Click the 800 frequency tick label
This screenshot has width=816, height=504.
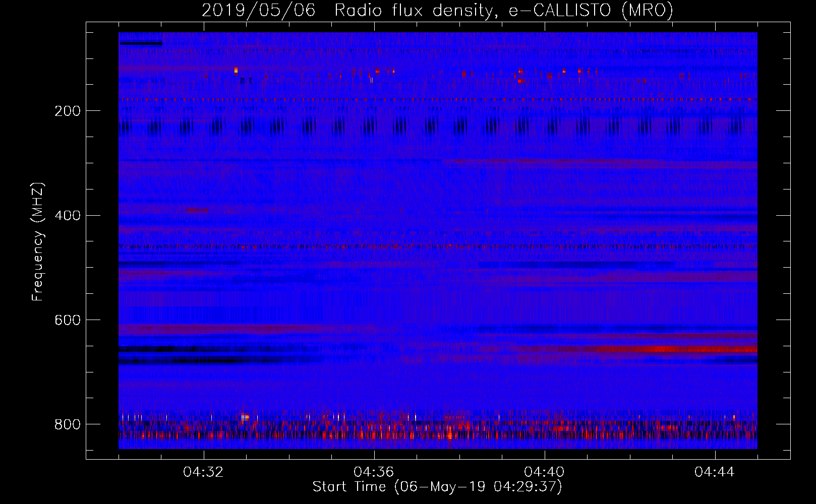68,425
